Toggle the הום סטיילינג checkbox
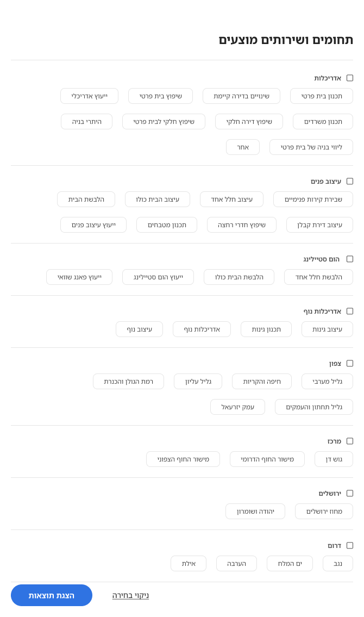Screen dimensions: 364x617 click(350, 259)
